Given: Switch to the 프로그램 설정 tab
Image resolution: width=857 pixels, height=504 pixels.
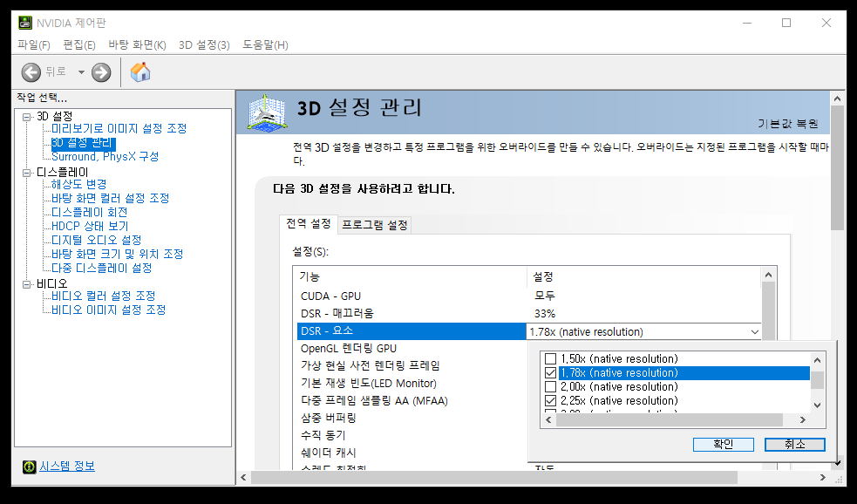Looking at the screenshot, I should pos(375,225).
